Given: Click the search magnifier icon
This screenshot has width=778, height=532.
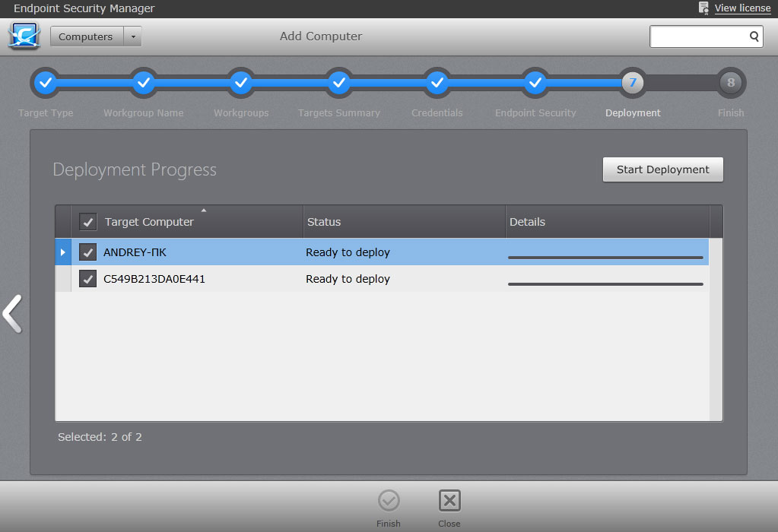Looking at the screenshot, I should coord(754,36).
